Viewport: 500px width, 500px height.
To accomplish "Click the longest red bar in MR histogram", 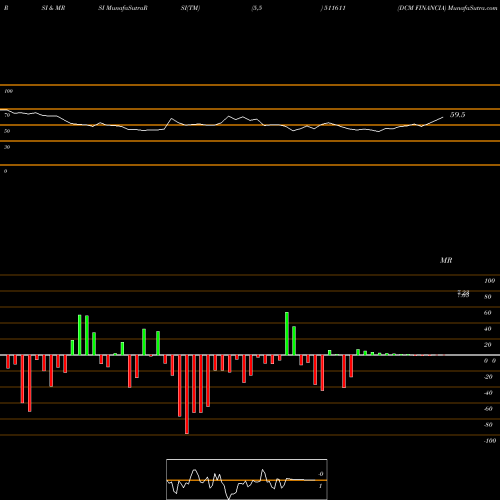I will (187, 394).
